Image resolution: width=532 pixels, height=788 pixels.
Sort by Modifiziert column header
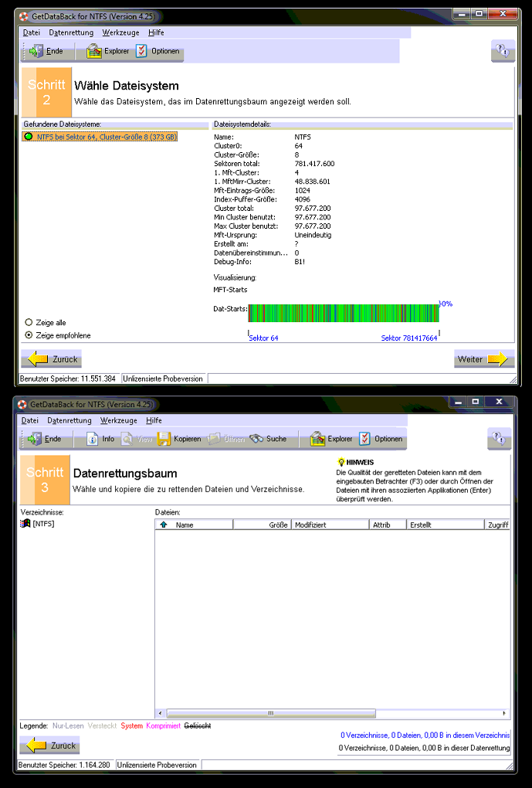pyautogui.click(x=330, y=525)
